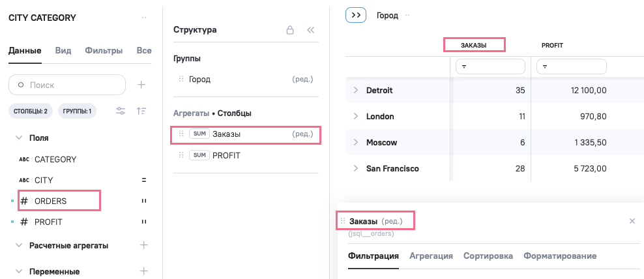
Task: Click plus icon next to the Поиск field
Action: (x=141, y=85)
